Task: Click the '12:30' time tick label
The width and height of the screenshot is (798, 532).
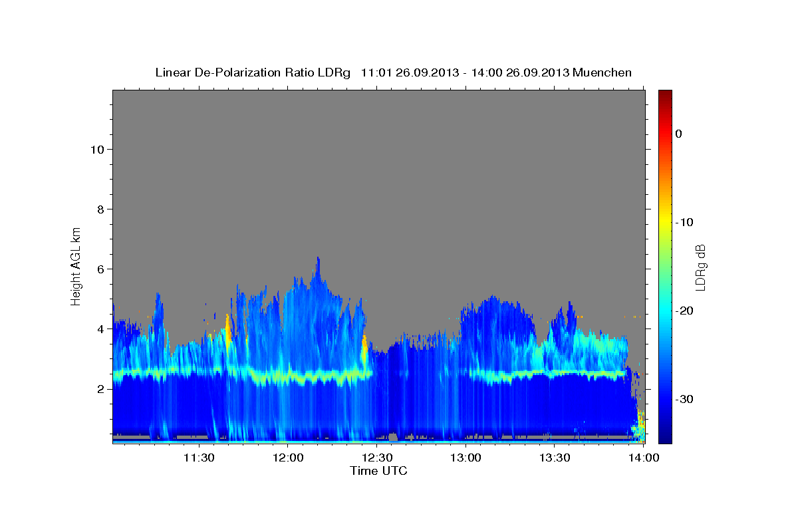Action: click(x=376, y=458)
